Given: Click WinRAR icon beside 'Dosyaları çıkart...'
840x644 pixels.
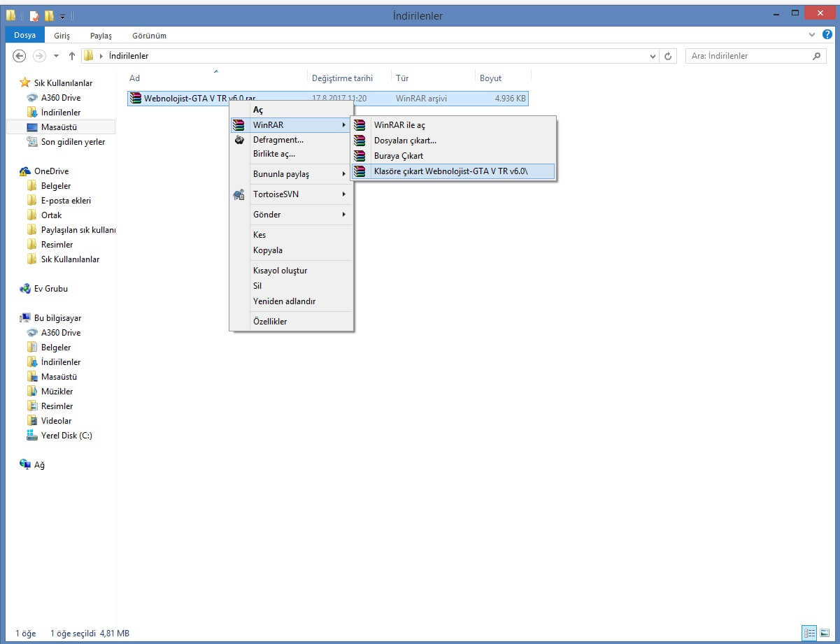Looking at the screenshot, I should pyautogui.click(x=360, y=141).
